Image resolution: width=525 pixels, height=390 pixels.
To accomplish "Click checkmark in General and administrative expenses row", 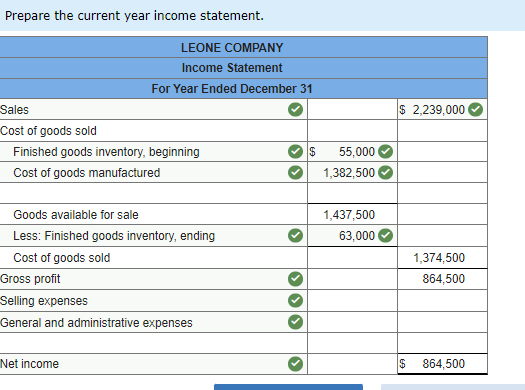I will (295, 322).
